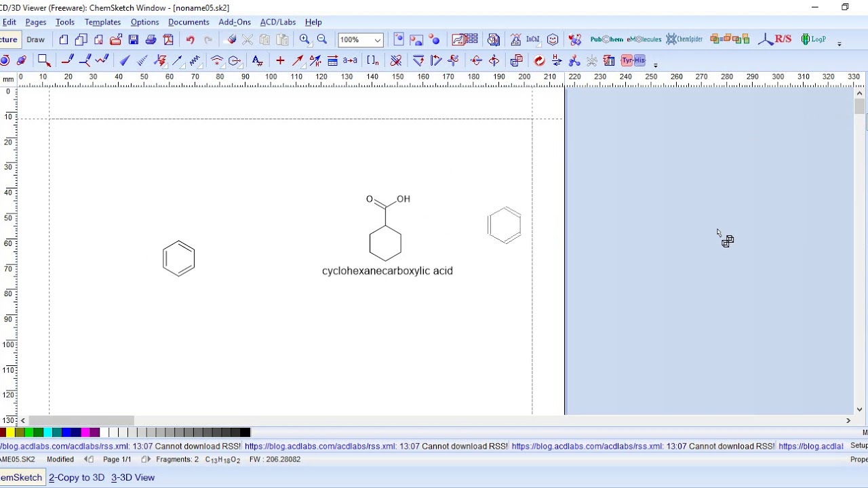868x488 pixels.
Task: Click the Page 1/1 status text
Action: [117, 460]
